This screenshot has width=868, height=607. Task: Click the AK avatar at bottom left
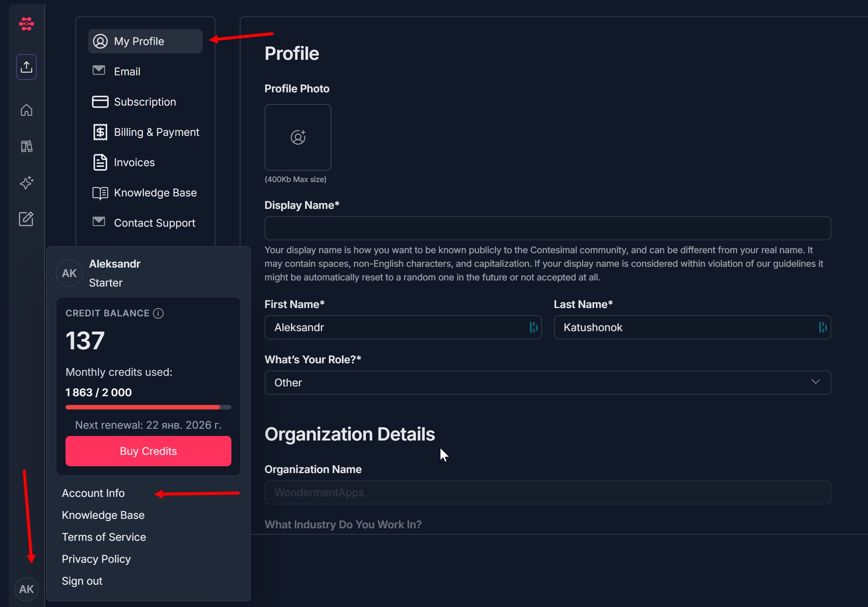click(x=26, y=589)
